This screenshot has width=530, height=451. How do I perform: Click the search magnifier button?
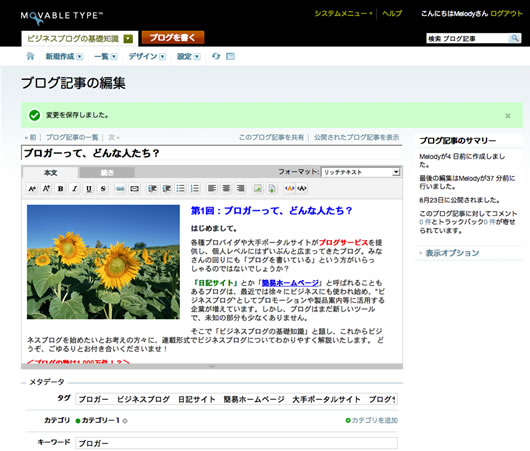click(514, 38)
